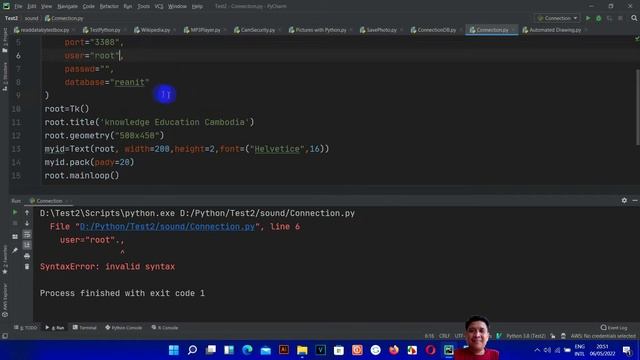Open the Connection run configuration dropdown
This screenshot has width=640, height=360.
click(x=558, y=18)
